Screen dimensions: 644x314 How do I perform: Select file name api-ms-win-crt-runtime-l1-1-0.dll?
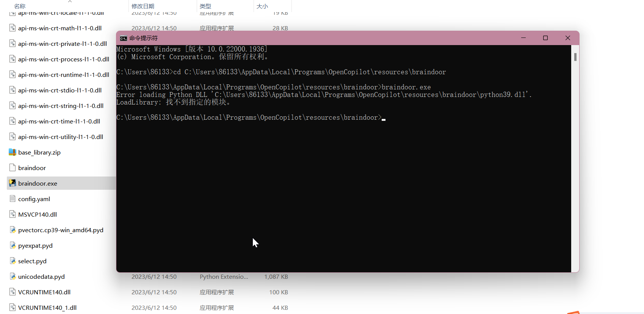tap(64, 75)
